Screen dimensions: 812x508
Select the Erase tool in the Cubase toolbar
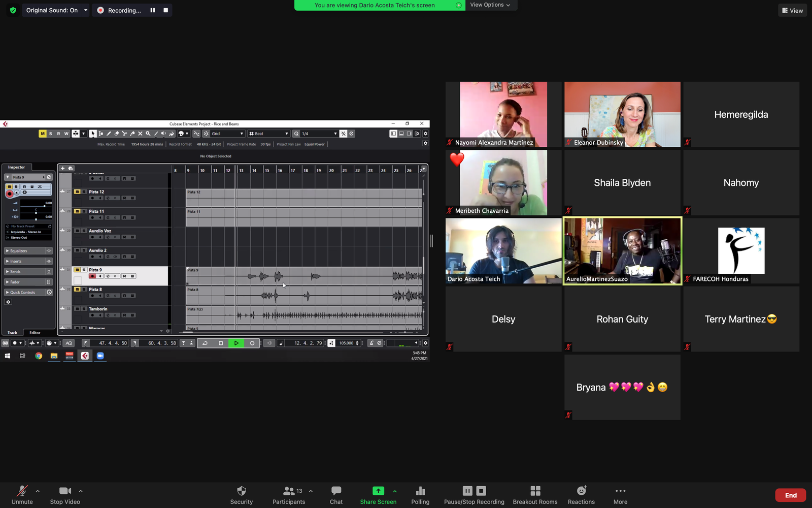[x=117, y=134]
